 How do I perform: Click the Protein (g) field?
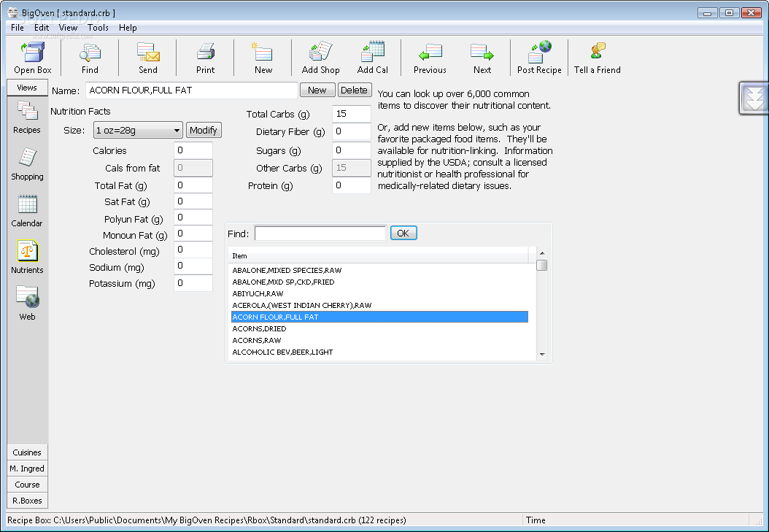click(x=352, y=185)
